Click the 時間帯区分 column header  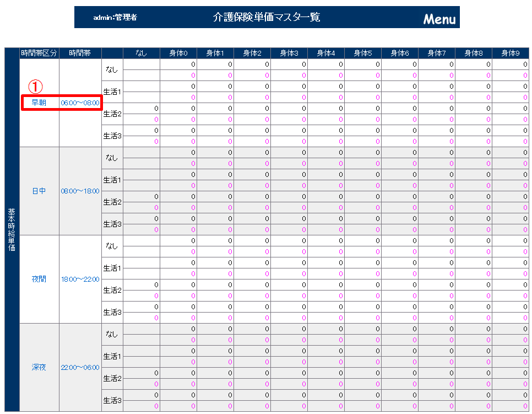pos(39,53)
